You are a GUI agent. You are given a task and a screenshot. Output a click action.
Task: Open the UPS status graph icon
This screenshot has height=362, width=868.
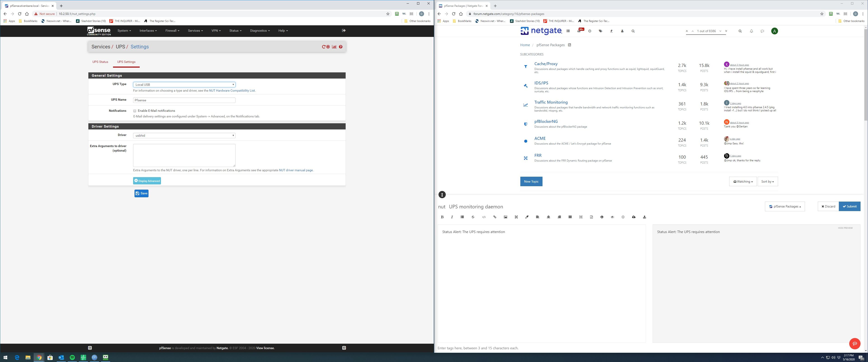coord(334,47)
